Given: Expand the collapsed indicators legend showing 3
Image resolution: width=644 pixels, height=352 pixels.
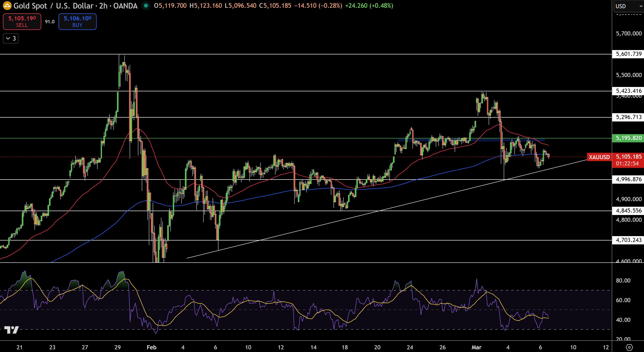Looking at the screenshot, I should [x=11, y=38].
